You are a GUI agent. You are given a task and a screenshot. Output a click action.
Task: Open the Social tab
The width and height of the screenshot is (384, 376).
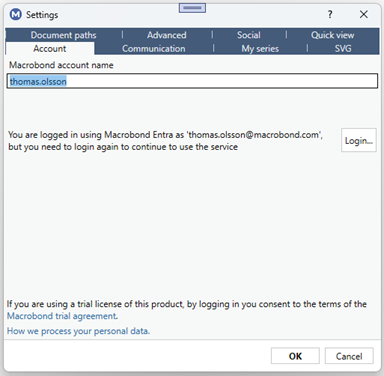[x=249, y=35]
